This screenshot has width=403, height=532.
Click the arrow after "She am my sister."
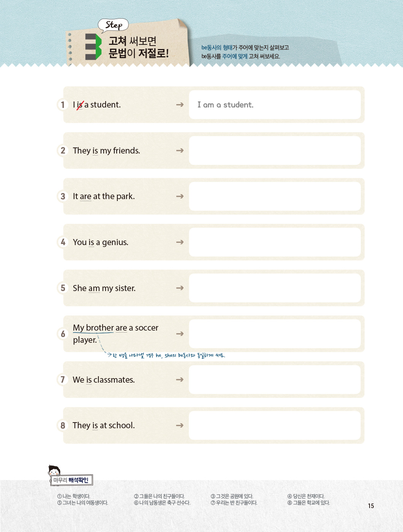tap(180, 288)
